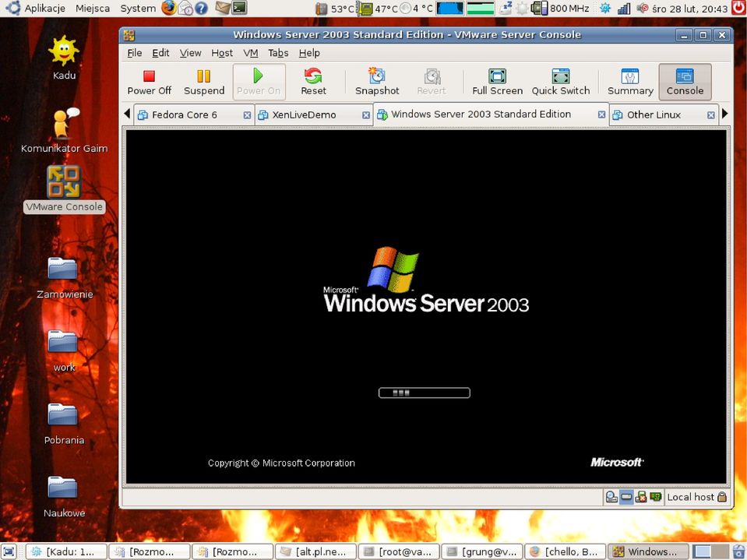Click the disconnected floppy device status icon
747x560 pixels.
click(x=641, y=497)
